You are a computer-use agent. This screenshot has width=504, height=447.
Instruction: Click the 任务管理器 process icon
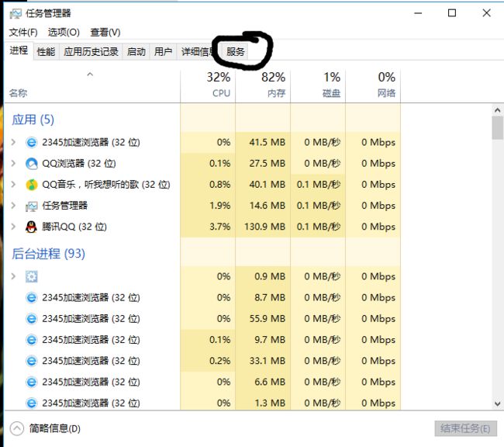tap(32, 206)
